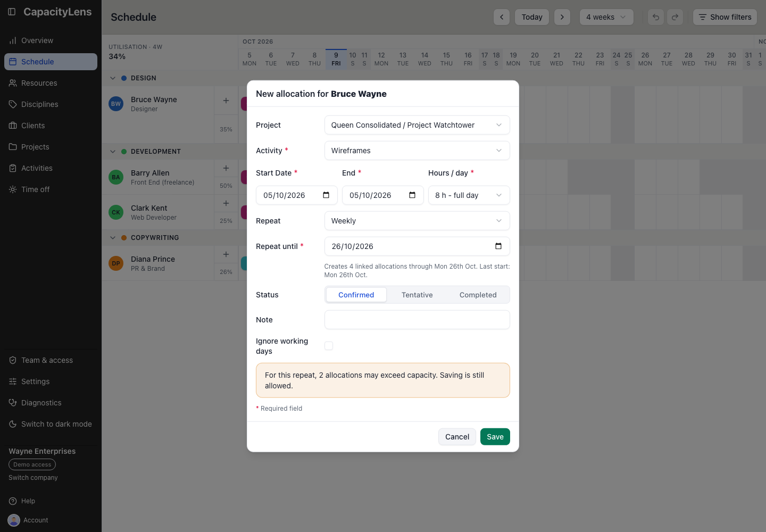This screenshot has height=532, width=766.
Task: Toggle the sidebar collapse icon next to CapacityLens
Action: pos(12,12)
